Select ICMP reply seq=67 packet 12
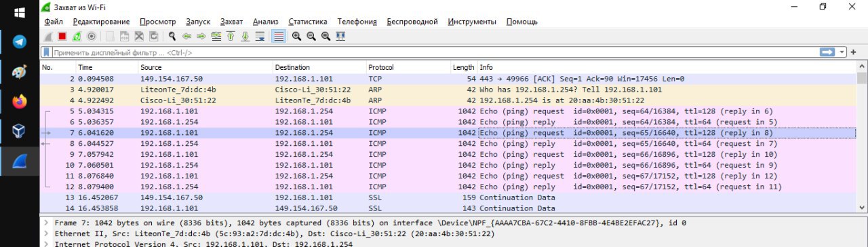The height and width of the screenshot is (247, 868). pyautogui.click(x=448, y=187)
